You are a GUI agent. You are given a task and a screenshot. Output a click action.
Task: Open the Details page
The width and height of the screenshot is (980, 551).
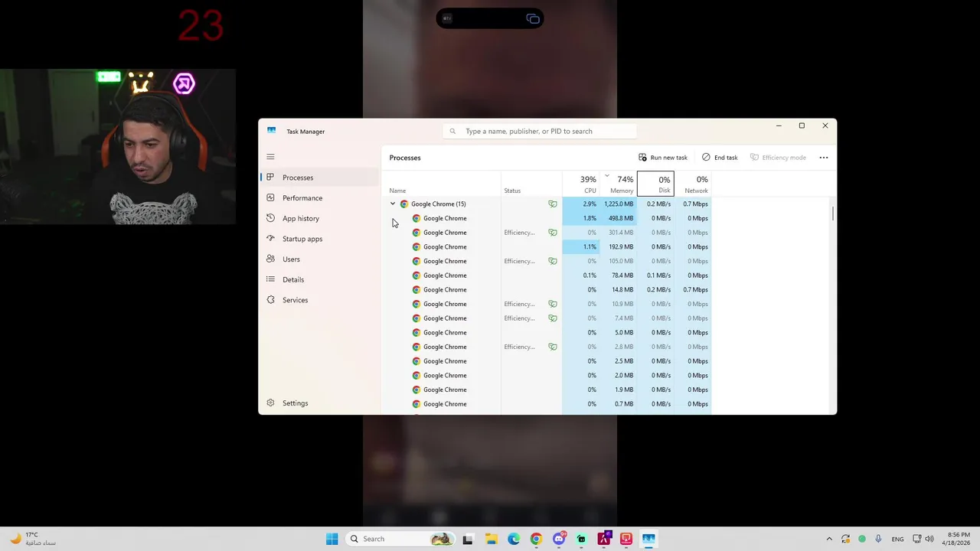(x=318, y=279)
